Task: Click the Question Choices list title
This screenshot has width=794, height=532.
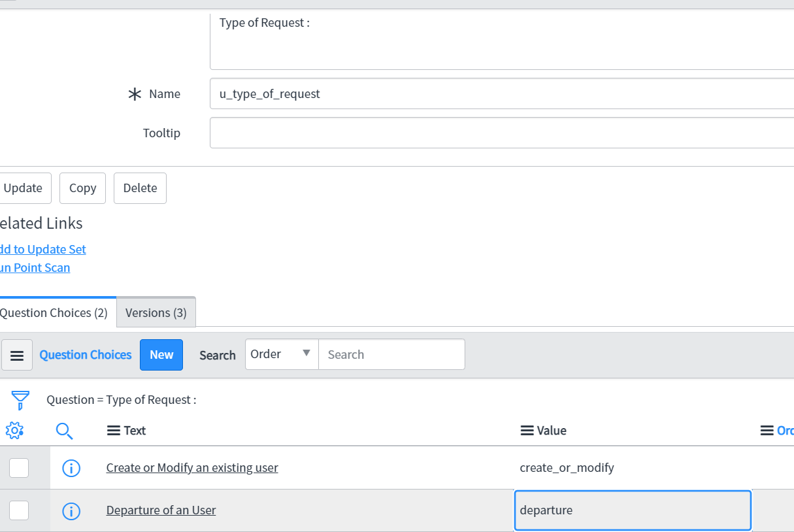Action: [86, 355]
